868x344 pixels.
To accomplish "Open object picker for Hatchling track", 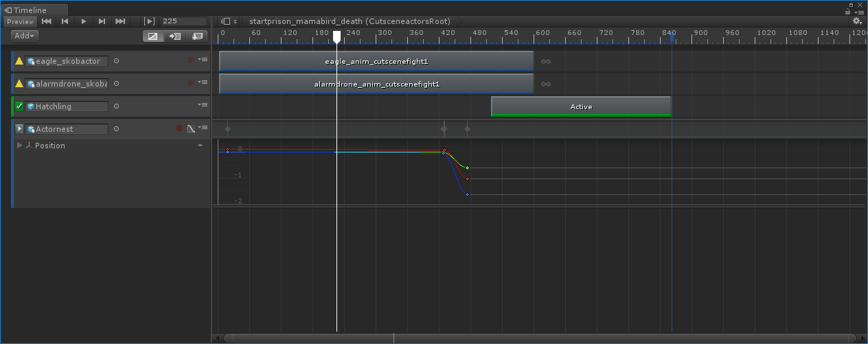I will coord(116,106).
